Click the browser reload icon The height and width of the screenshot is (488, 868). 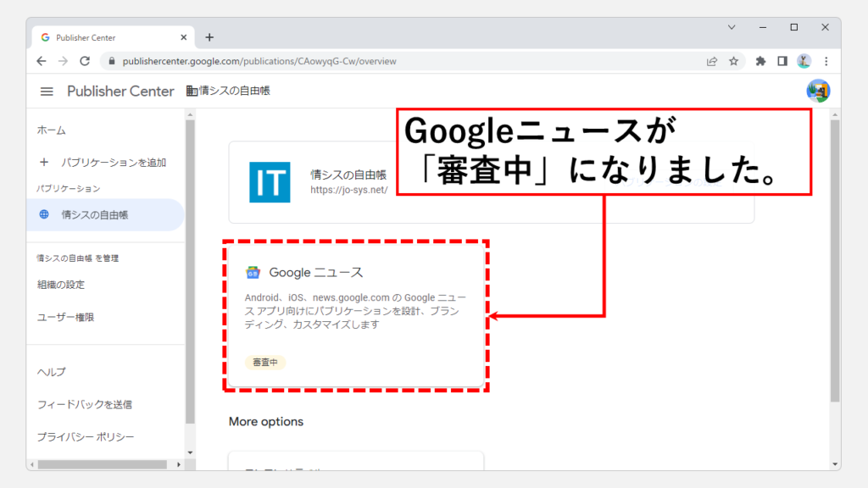pos(85,61)
